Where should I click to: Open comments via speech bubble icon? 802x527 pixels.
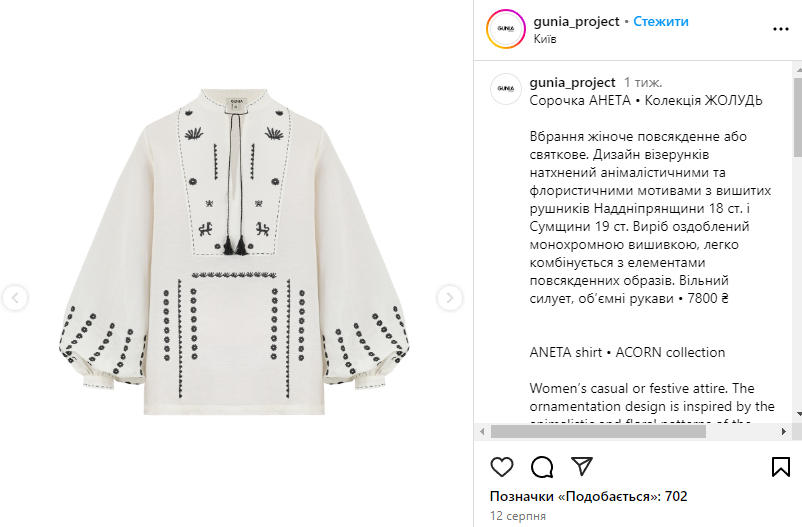point(542,467)
